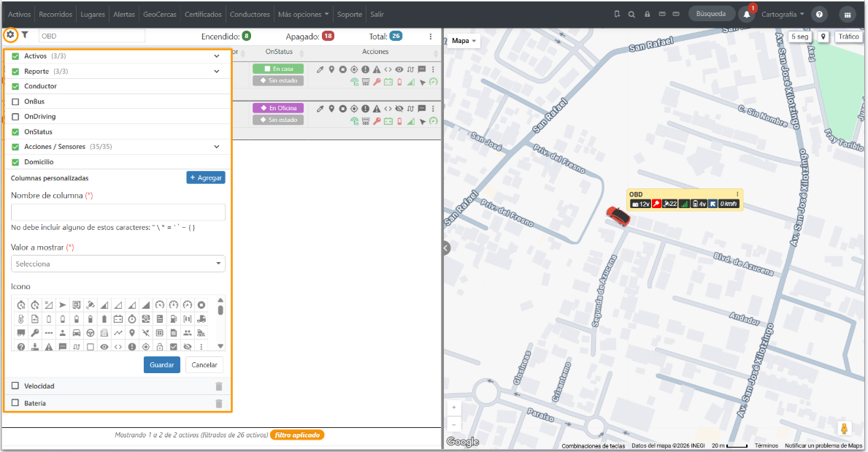This screenshot has height=452, width=868.
Task: Open the Recorridos menu
Action: (x=55, y=15)
